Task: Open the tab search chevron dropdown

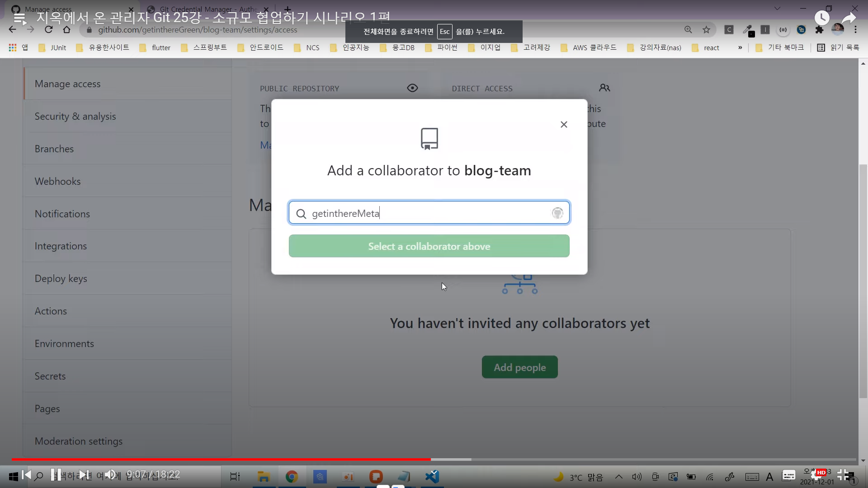Action: point(777,9)
